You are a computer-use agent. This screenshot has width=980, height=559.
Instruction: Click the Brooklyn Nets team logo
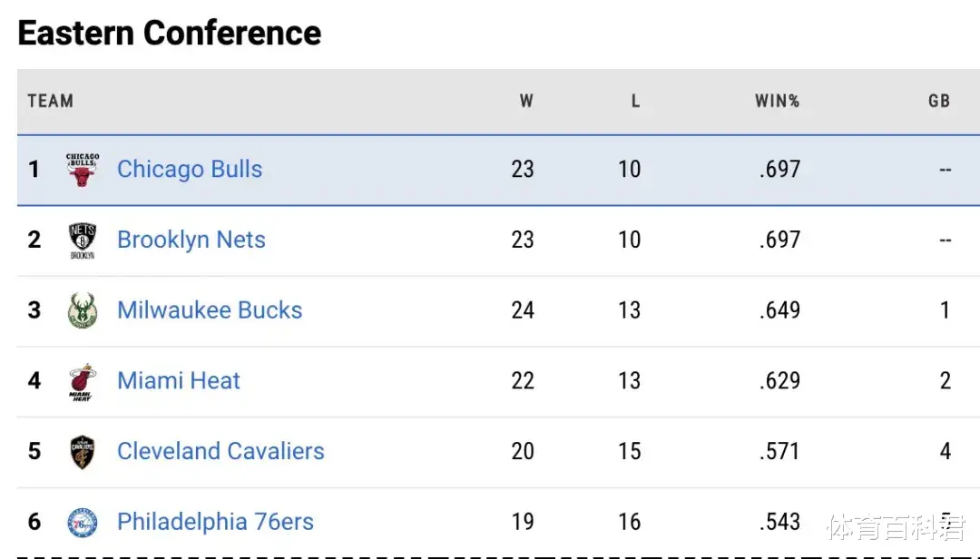click(x=83, y=240)
